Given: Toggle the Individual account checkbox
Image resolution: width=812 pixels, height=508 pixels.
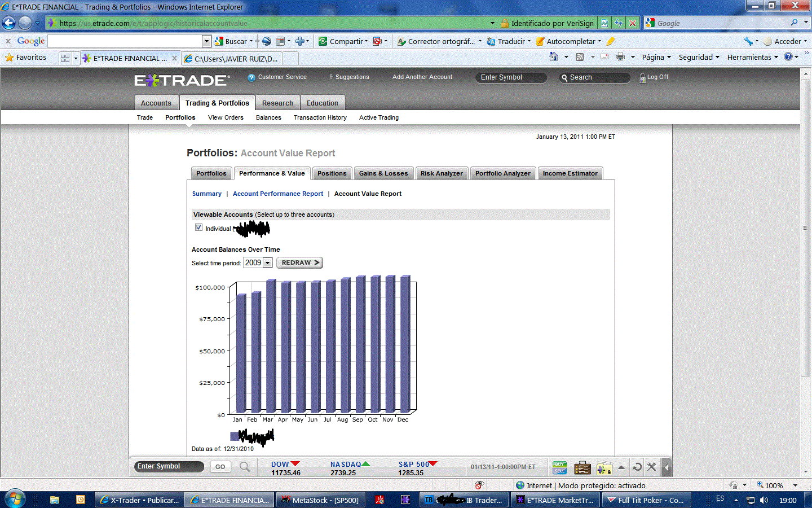Looking at the screenshot, I should [198, 227].
